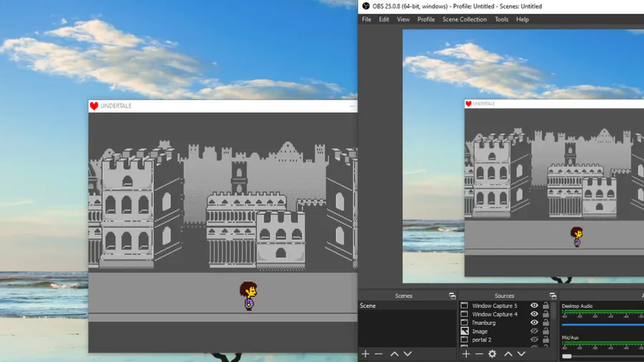Click the Image source picture icon
The width and height of the screenshot is (644, 362).
pos(464,331)
